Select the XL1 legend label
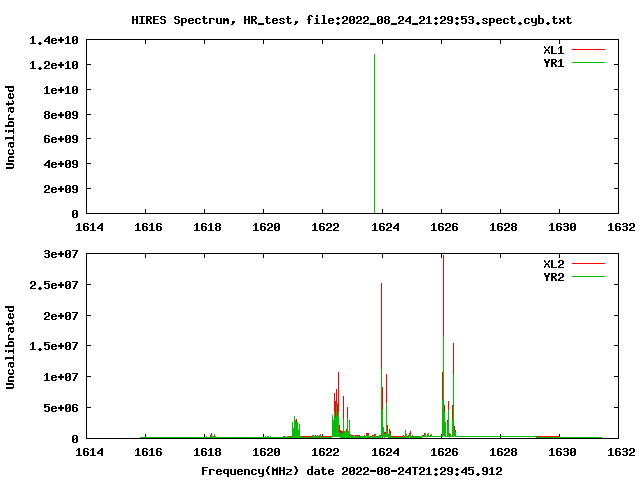Viewport: 640px width, 480px height. tap(553, 50)
